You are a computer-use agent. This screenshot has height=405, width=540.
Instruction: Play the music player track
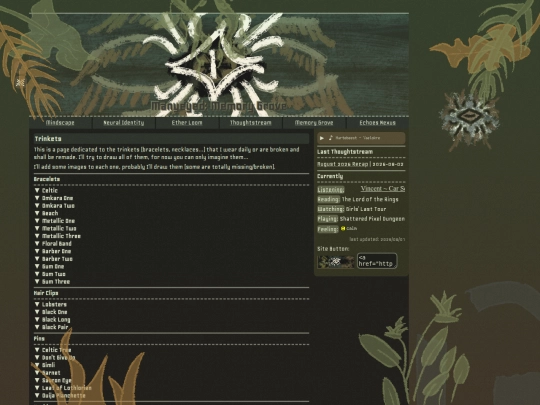322,138
